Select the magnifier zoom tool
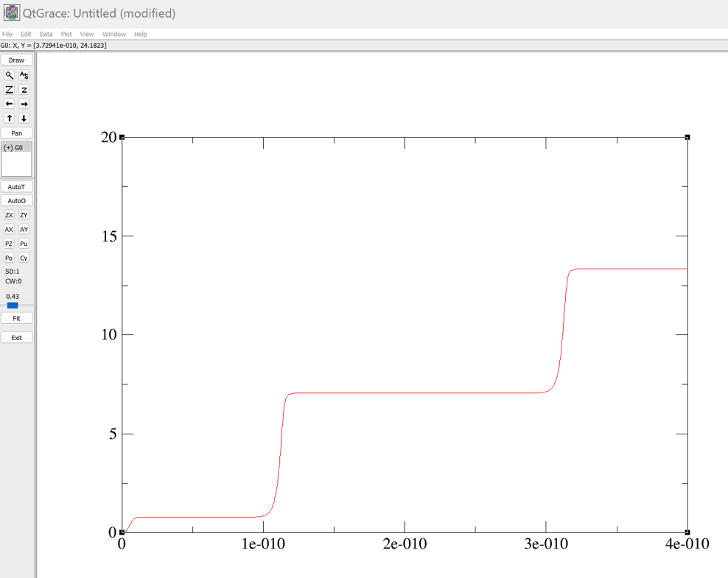The image size is (728, 578). point(9,75)
